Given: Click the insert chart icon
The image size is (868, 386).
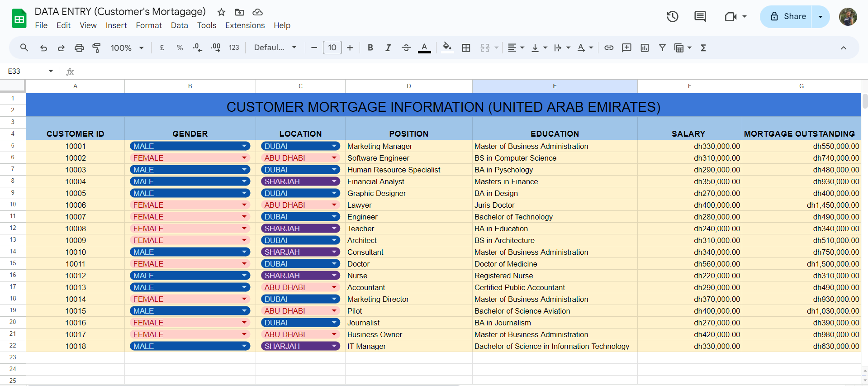Looking at the screenshot, I should point(645,48).
